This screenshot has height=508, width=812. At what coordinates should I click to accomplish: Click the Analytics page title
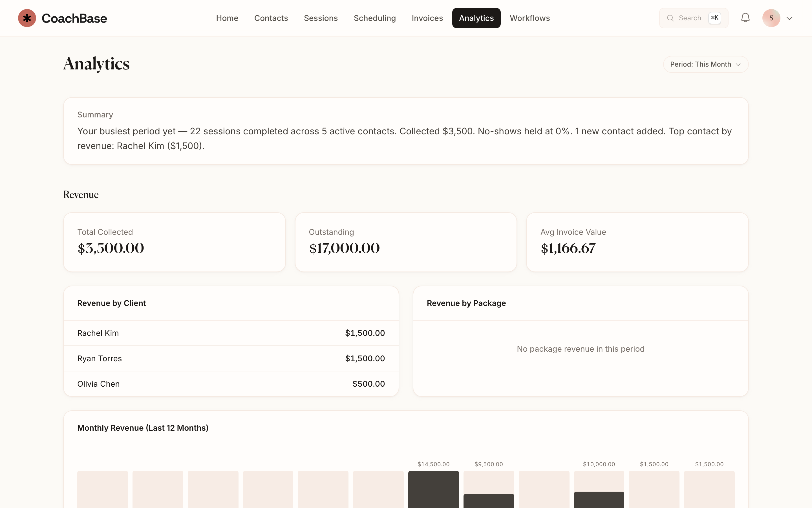click(x=96, y=64)
